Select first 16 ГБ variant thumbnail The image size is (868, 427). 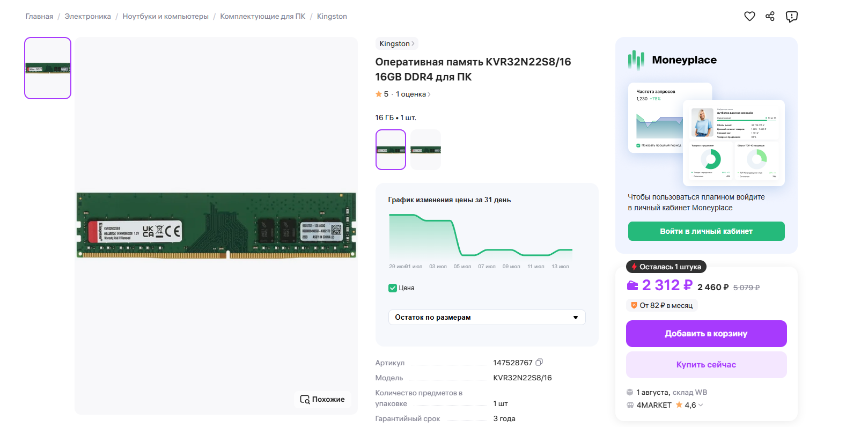pos(391,150)
